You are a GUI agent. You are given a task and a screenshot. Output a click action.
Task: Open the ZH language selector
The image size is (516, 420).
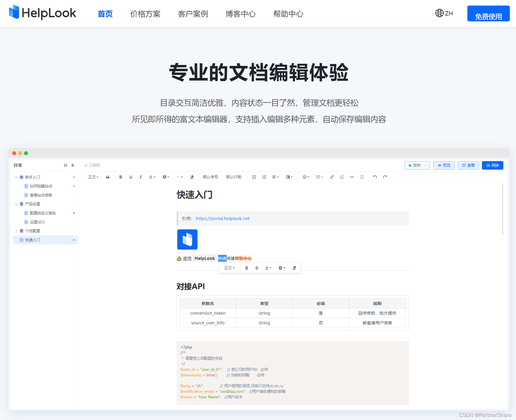[x=444, y=13]
